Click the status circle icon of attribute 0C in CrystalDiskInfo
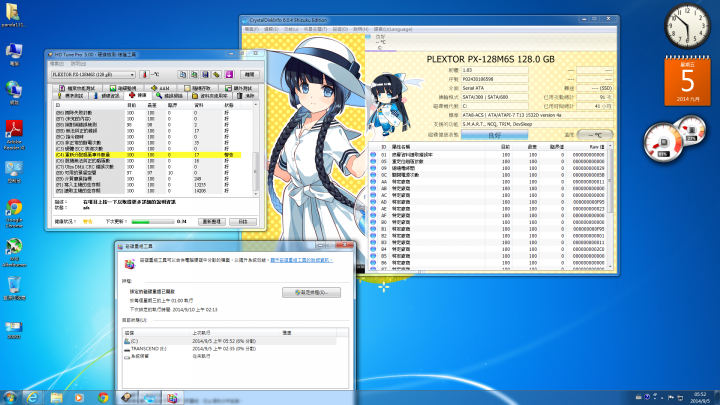 373,175
